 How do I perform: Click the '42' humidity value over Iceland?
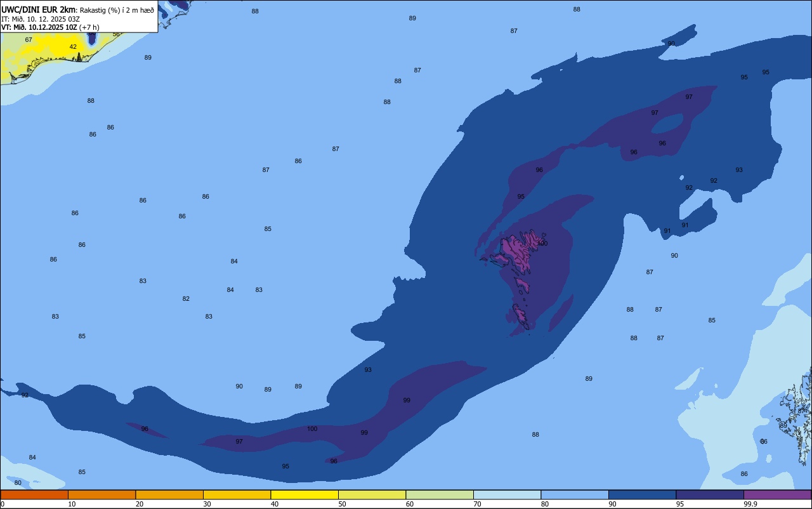73,47
